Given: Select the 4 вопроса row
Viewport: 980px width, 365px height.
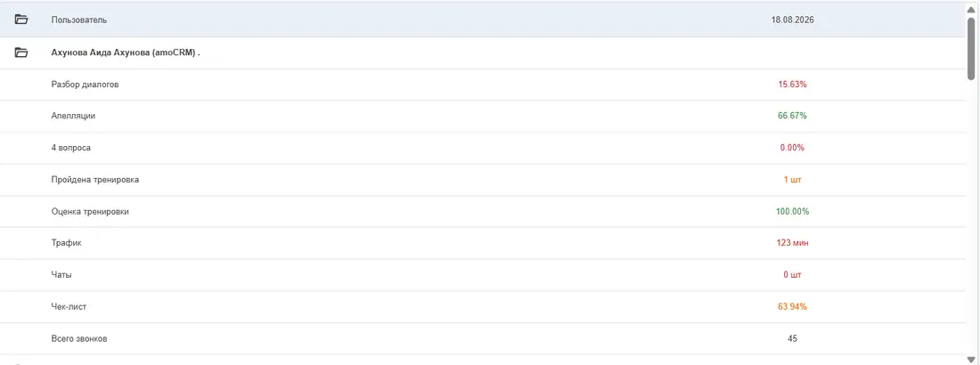Looking at the screenshot, I should [483, 148].
